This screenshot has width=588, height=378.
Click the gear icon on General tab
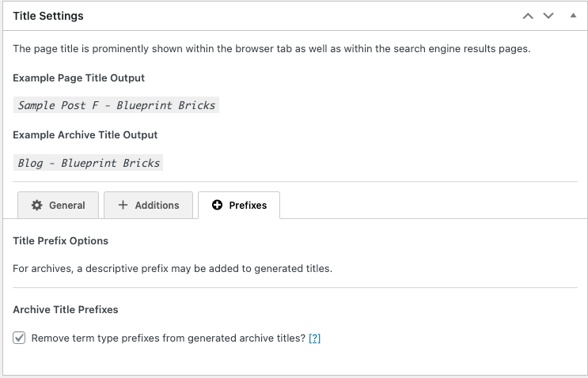(x=36, y=205)
